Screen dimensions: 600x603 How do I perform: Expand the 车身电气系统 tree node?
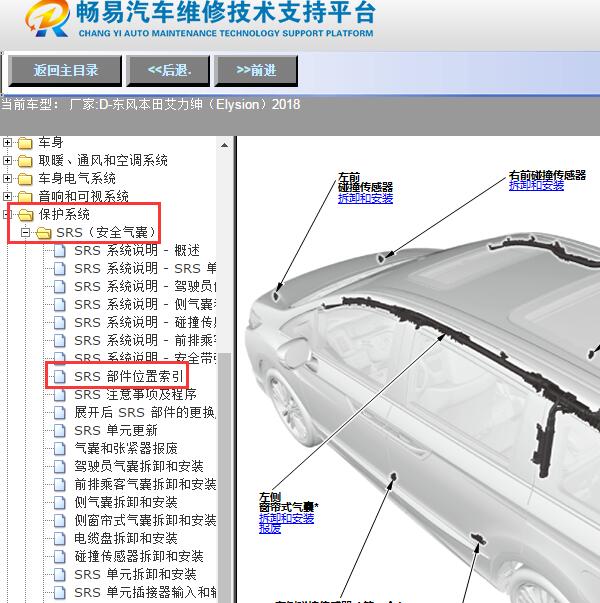7,178
